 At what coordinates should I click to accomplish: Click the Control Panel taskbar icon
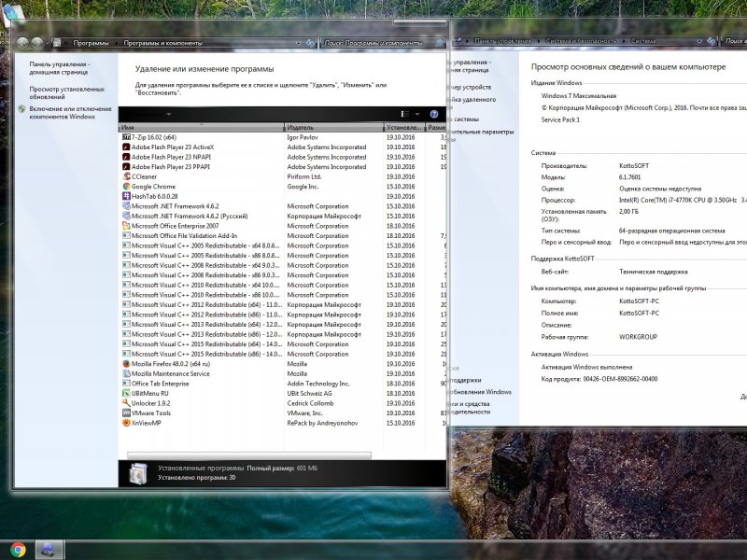[x=48, y=550]
